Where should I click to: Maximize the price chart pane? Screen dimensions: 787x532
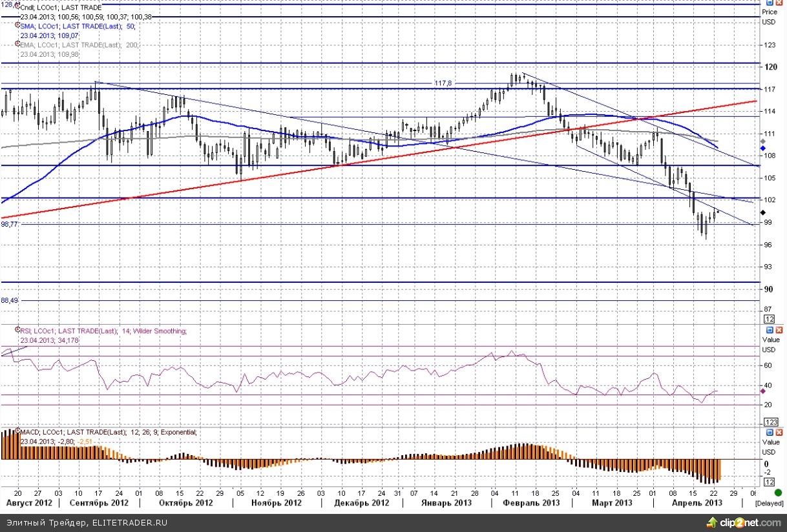[770, 3]
